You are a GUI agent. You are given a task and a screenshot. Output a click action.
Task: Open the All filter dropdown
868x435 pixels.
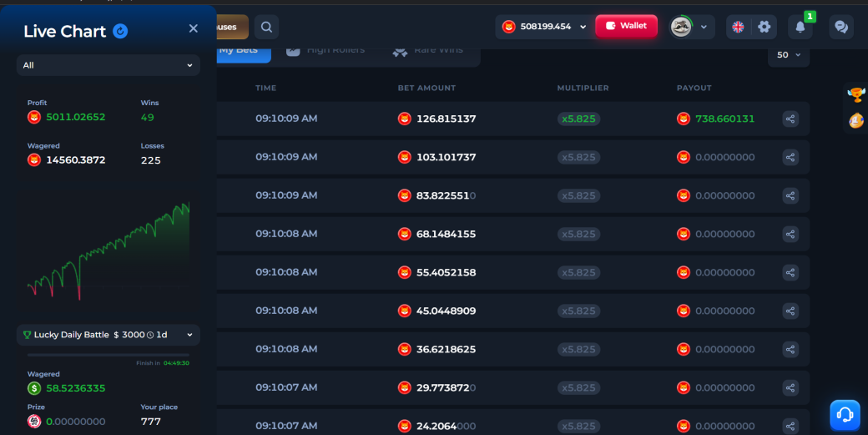[x=108, y=65]
